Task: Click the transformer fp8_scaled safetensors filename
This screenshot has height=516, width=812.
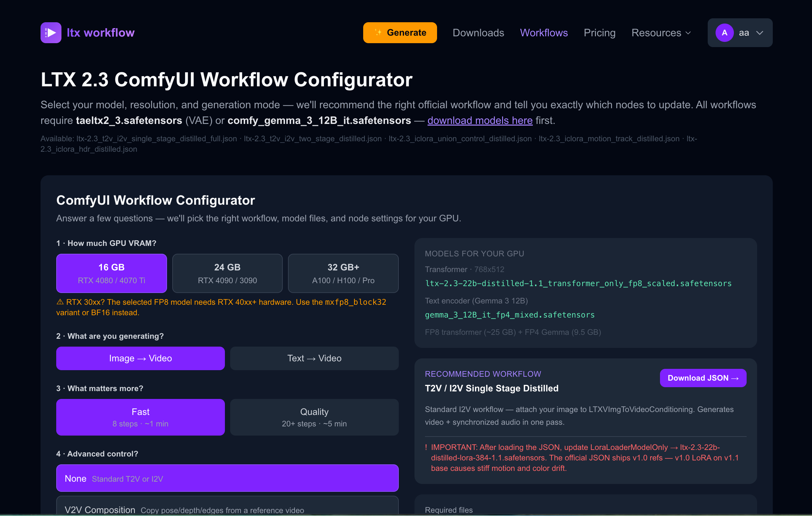Action: [578, 283]
